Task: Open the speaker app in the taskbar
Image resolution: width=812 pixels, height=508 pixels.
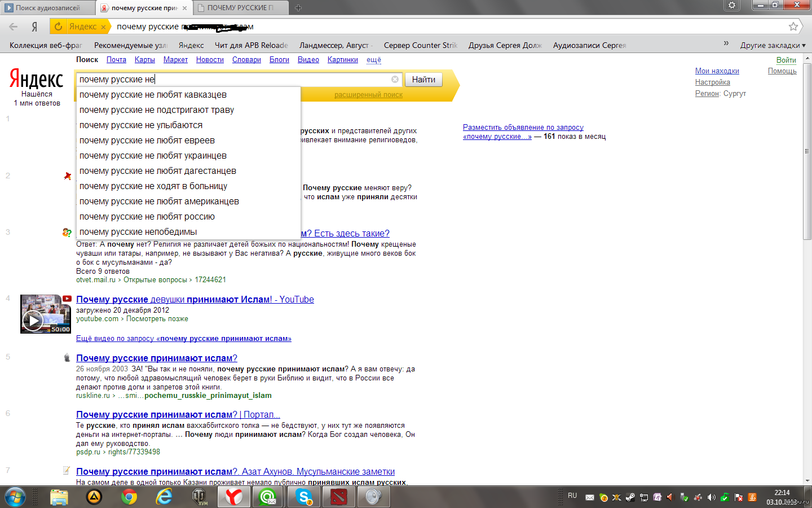Action: coord(374,497)
